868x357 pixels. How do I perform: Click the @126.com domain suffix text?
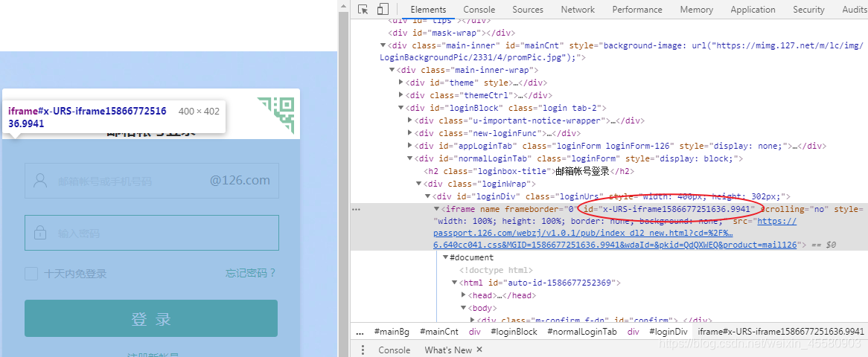click(240, 181)
